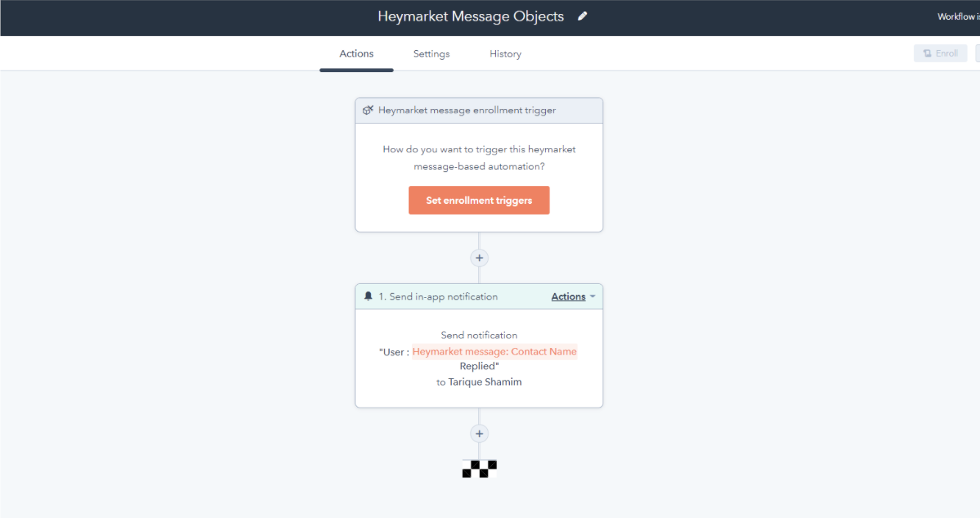Viewport: 980px width, 518px height.
Task: Click the Heymarket message enrollment trigger icon
Action: 369,110
